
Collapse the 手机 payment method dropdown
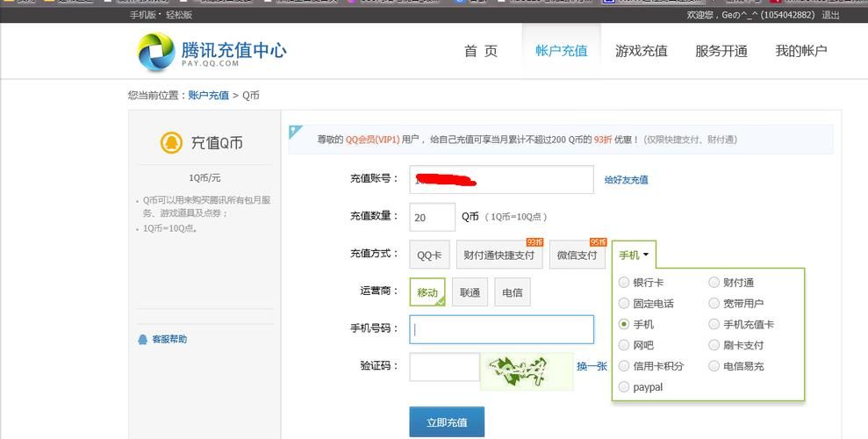pyautogui.click(x=634, y=255)
